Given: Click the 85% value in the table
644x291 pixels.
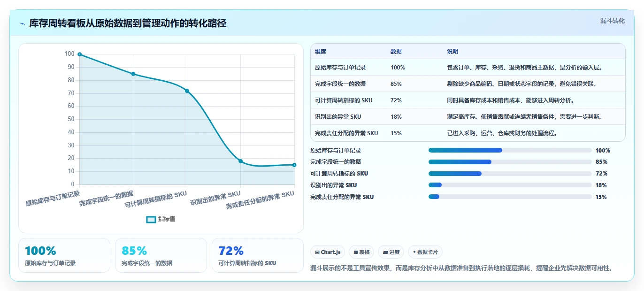Looking at the screenshot, I should click(x=396, y=84).
